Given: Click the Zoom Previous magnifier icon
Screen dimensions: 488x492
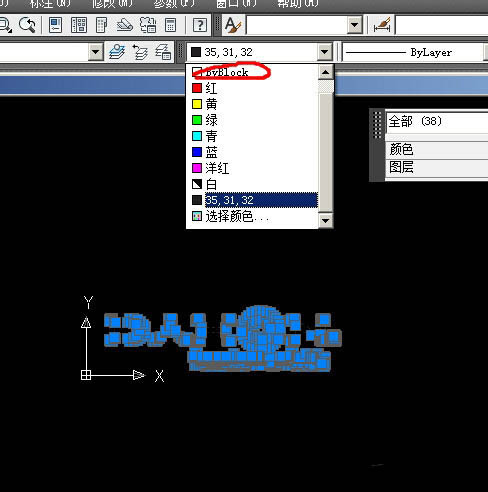Looking at the screenshot, I should point(27,25).
